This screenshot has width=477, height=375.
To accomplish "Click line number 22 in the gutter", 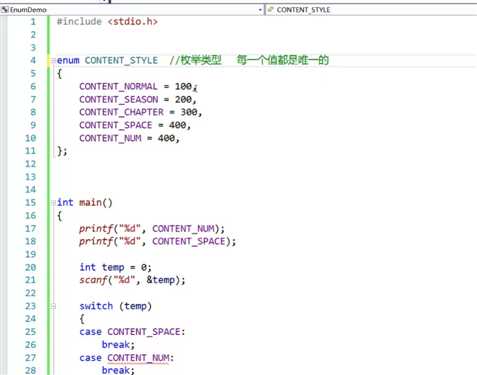I will tap(30, 293).
